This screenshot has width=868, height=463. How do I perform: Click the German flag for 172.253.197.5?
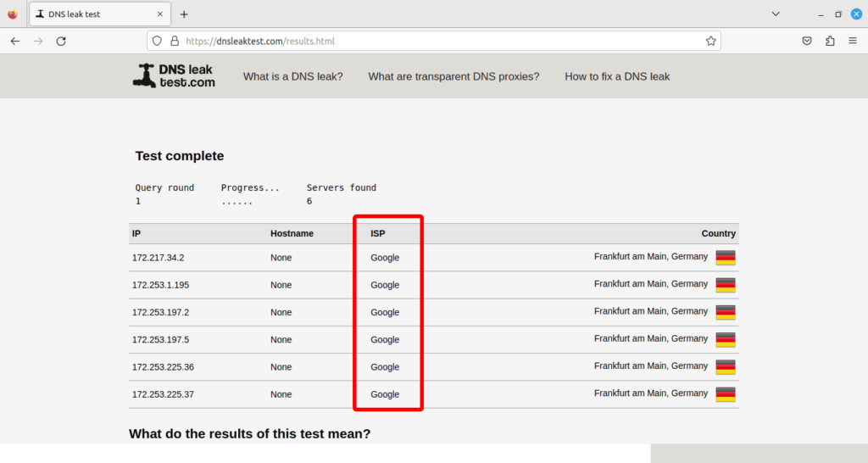[726, 339]
